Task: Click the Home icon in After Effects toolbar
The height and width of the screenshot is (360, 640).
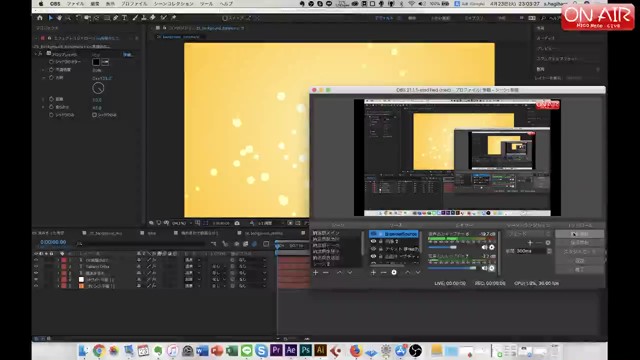Action: [x=40, y=18]
